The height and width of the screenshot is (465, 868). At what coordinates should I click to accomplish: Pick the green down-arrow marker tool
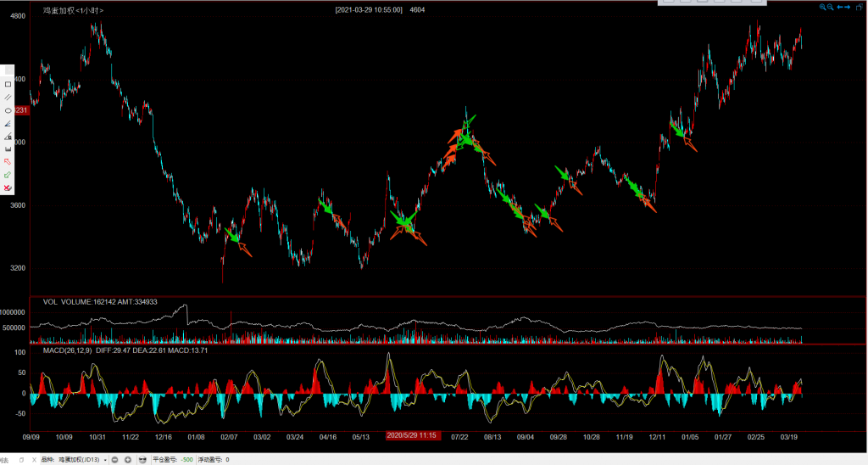(x=8, y=175)
